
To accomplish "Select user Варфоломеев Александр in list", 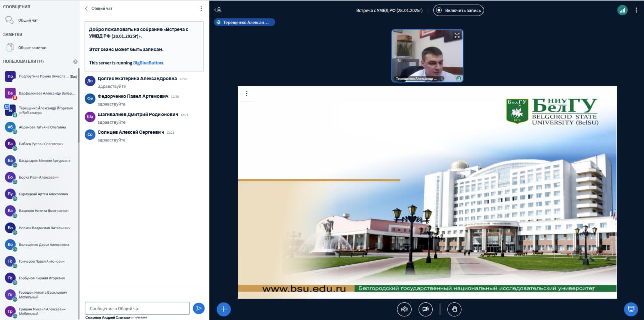I will click(x=40, y=93).
